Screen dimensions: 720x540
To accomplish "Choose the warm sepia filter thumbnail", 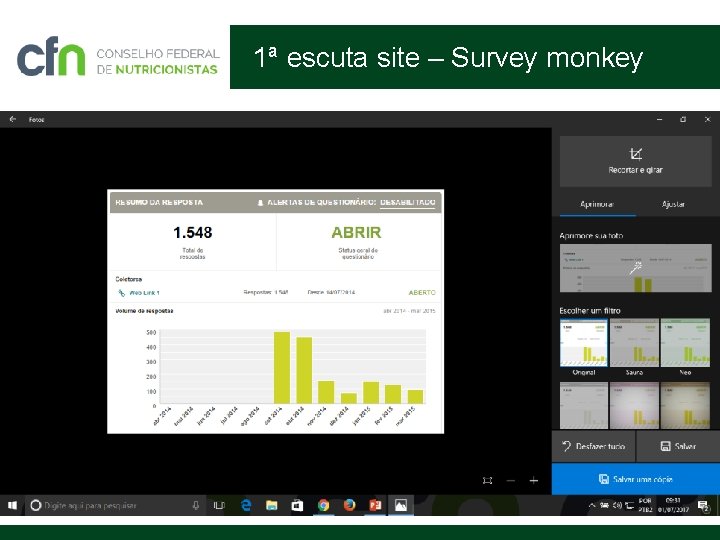I will (x=685, y=405).
